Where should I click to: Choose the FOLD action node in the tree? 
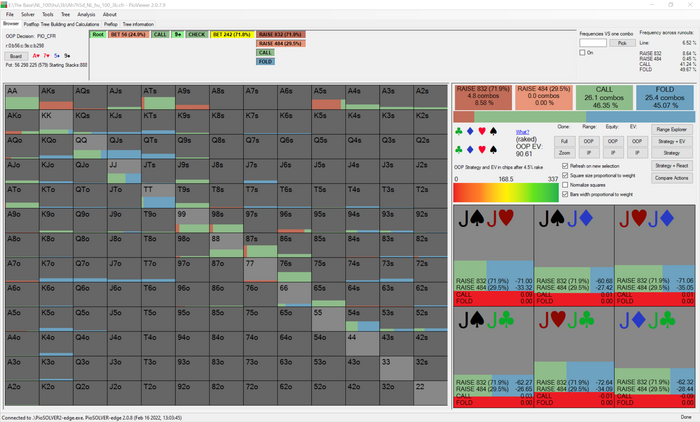coord(265,62)
